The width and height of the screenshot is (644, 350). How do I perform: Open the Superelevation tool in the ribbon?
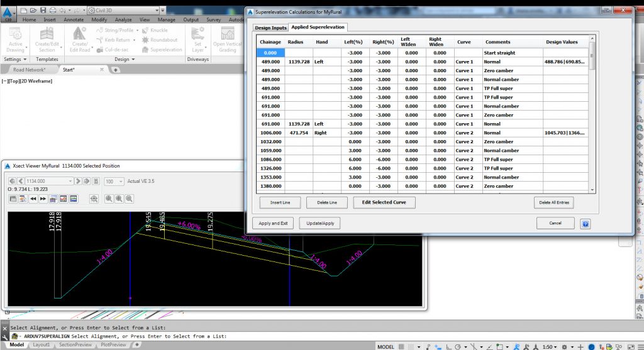point(162,50)
